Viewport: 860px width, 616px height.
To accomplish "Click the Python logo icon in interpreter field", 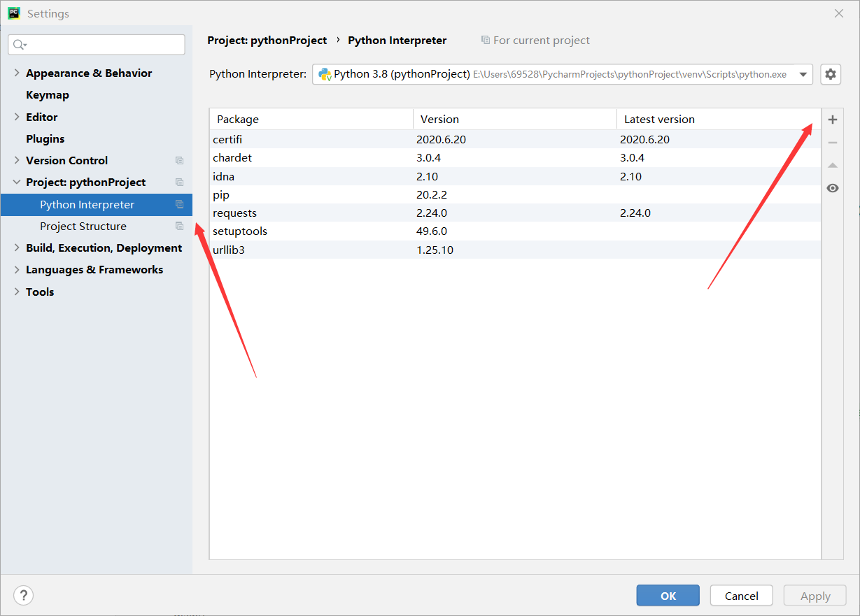I will pos(325,74).
